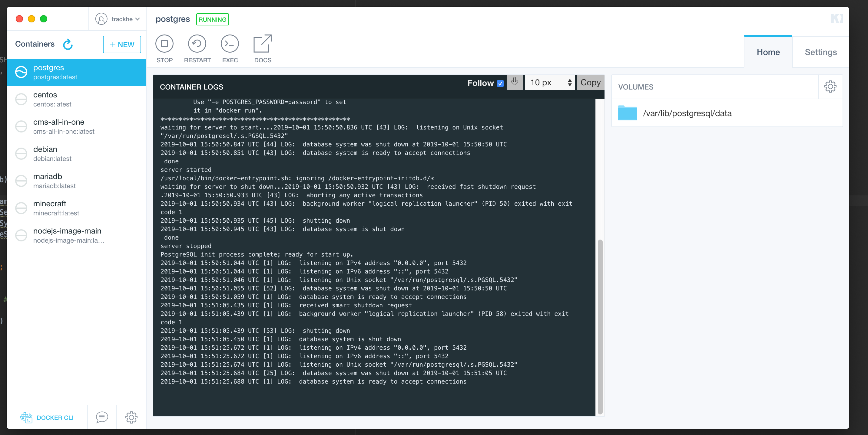
Task: Download the container logs
Action: [x=515, y=83]
